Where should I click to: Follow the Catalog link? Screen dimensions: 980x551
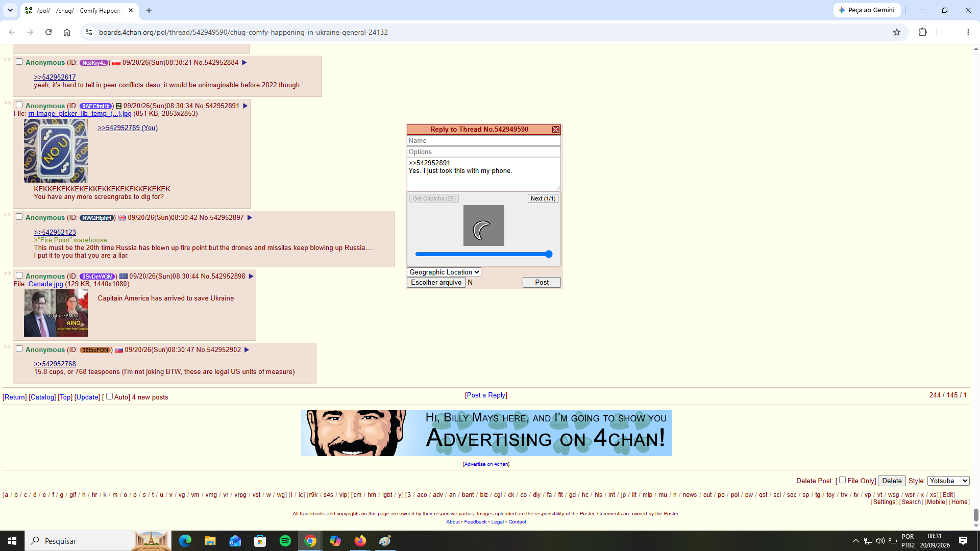pos(42,397)
